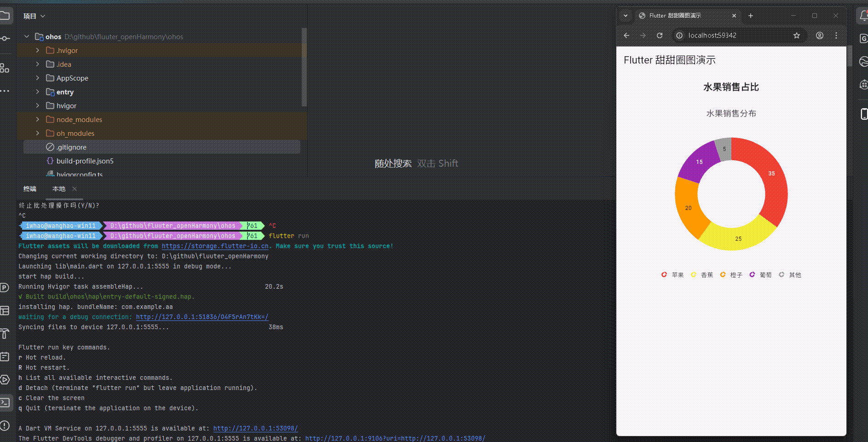View site information icon in address bar
Screen dimensions: 868x442
point(679,35)
